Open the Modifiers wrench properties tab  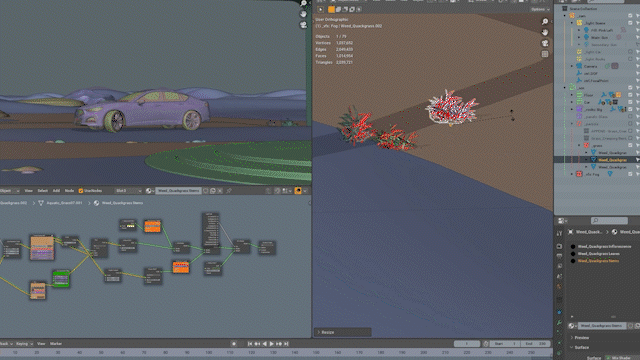click(559, 323)
